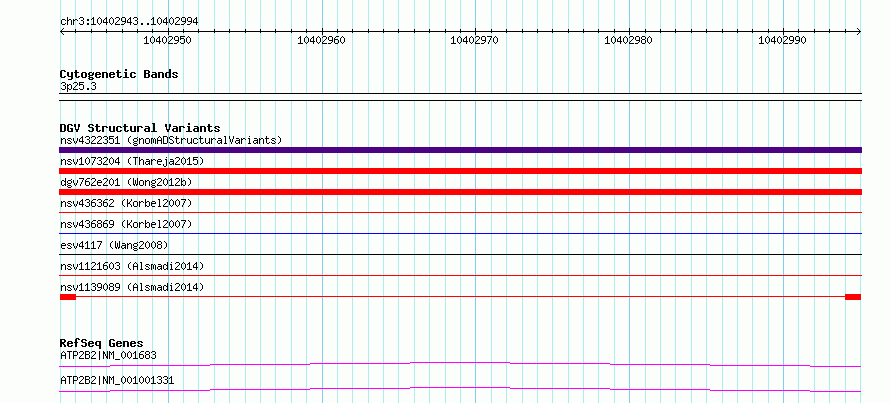
Task: Click the right red block of nsv1139089
Action: point(853,297)
